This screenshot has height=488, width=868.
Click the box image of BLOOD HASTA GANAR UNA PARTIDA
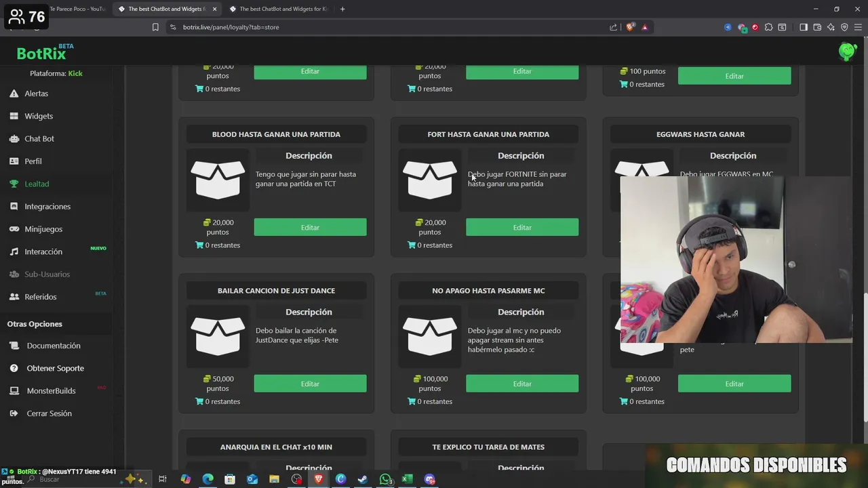point(218,180)
